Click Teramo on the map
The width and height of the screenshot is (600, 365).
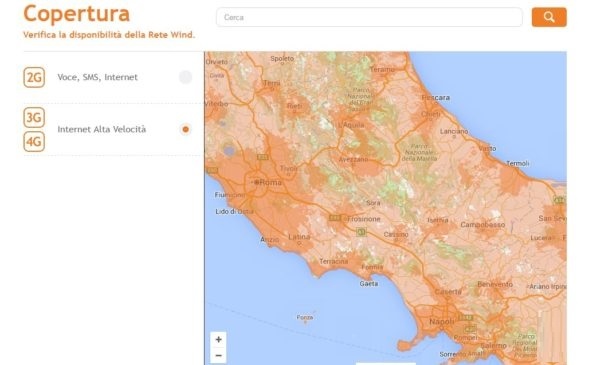point(382,69)
